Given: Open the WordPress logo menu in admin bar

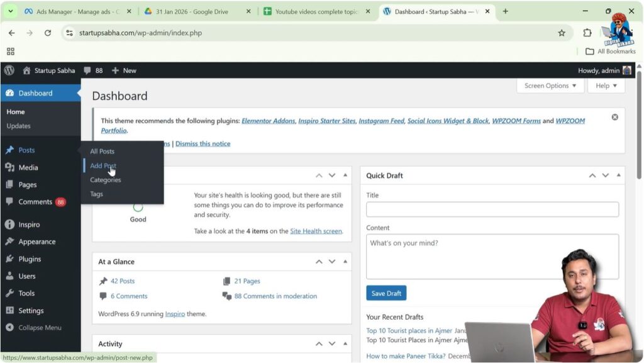Looking at the screenshot, I should tap(8, 70).
